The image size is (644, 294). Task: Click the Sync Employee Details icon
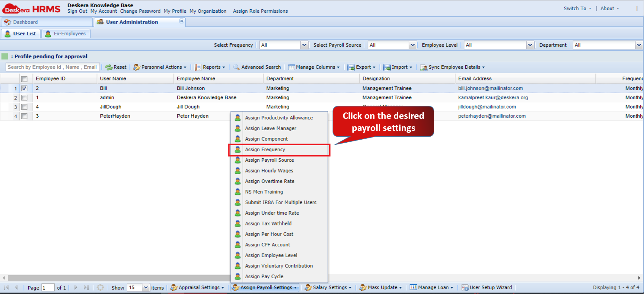click(452, 67)
